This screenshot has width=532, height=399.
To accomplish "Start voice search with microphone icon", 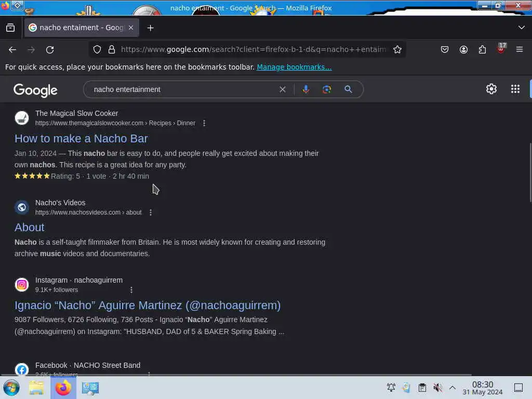I will (305, 89).
